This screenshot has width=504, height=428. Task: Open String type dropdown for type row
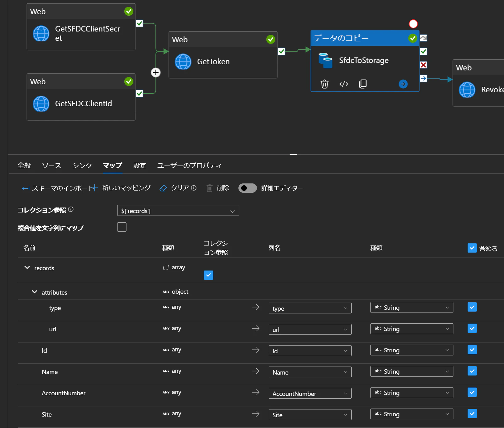pos(412,308)
